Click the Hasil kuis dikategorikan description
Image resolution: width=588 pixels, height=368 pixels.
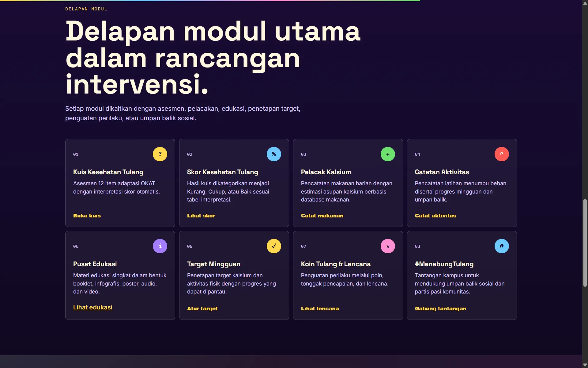pyautogui.click(x=228, y=191)
